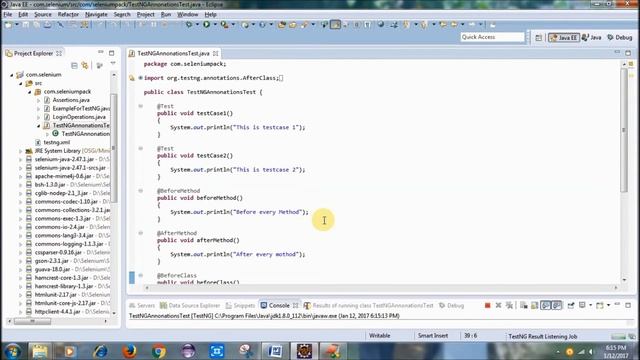Screen dimensions: 640x360
Task: Open the Servers tab
Action: [142, 305]
